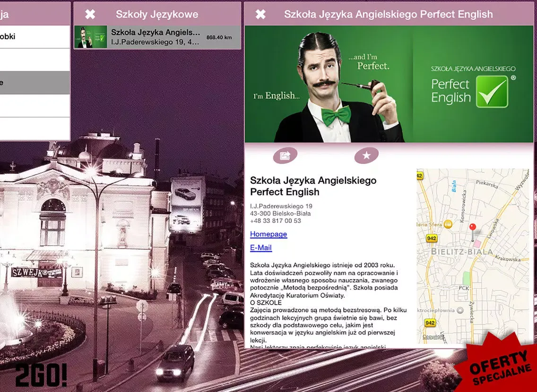
Task: Click the 2GO! logo
Action: tap(41, 375)
